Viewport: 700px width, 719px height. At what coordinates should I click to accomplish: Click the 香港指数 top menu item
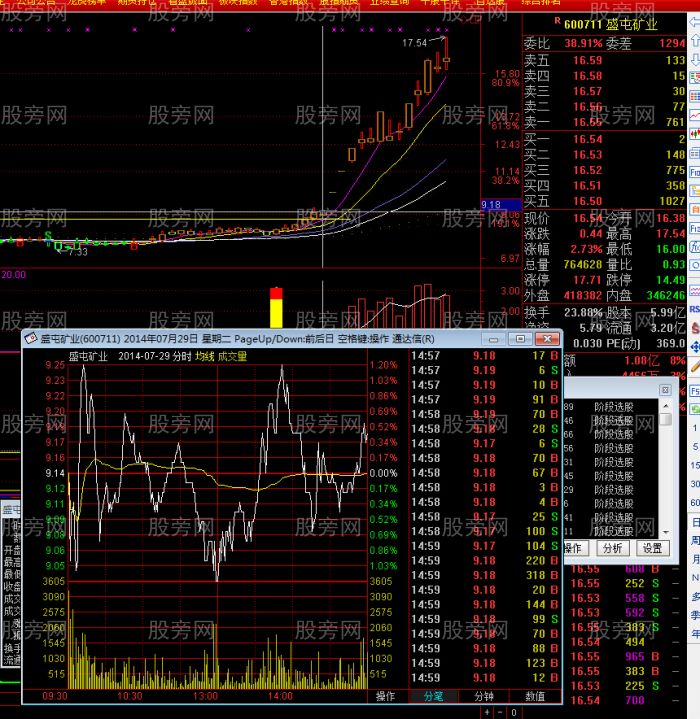[x=288, y=2]
